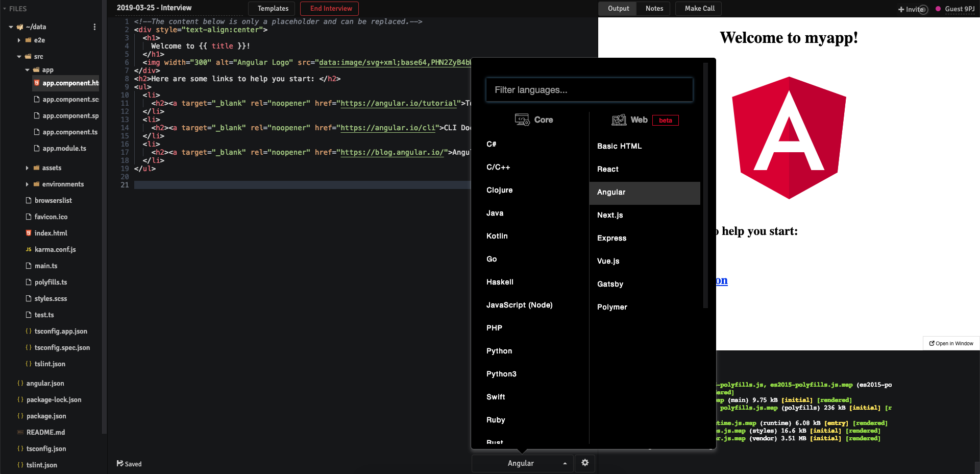Click Open in Window link
Viewport: 980px width, 474px height.
pos(951,343)
